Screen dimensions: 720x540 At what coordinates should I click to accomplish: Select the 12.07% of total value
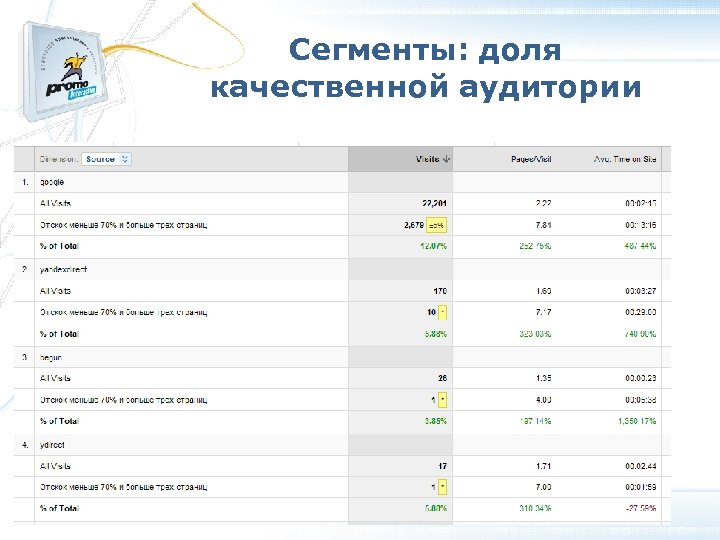[x=433, y=246]
